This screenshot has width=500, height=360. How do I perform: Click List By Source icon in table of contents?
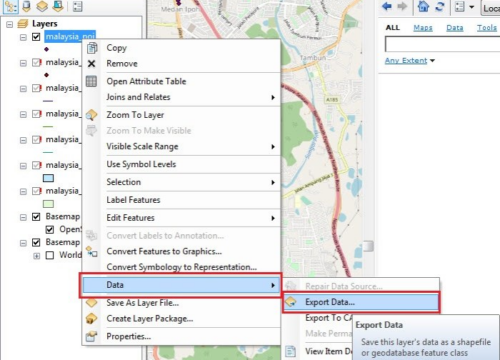click(x=27, y=6)
